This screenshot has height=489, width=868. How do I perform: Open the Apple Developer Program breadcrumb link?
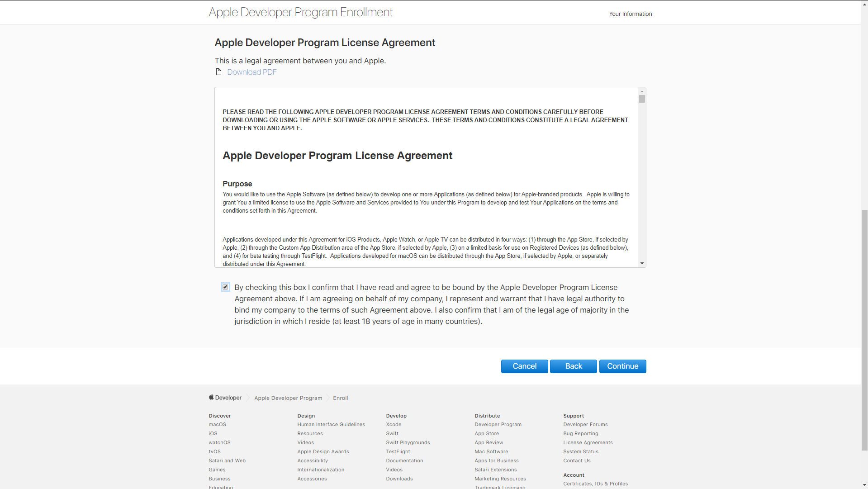click(x=288, y=398)
